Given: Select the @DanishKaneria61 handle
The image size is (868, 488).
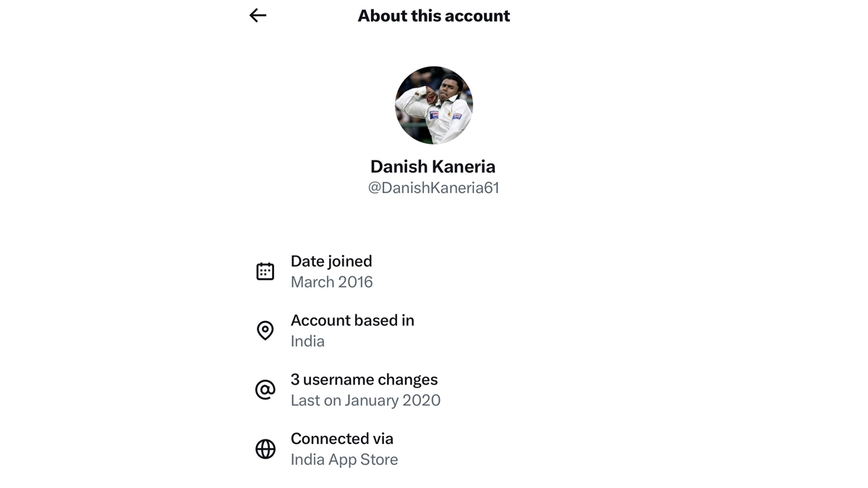Looking at the screenshot, I should pos(434,188).
